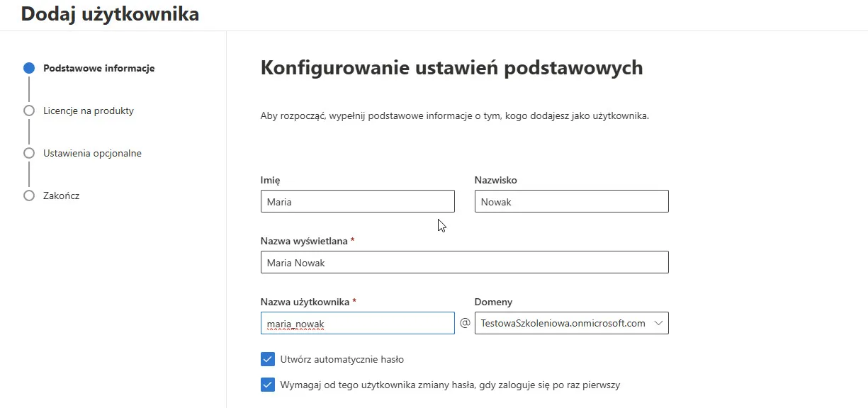Open the Ustawienia opcjonalne step label
Image resolution: width=868 pixels, height=408 pixels.
[92, 154]
